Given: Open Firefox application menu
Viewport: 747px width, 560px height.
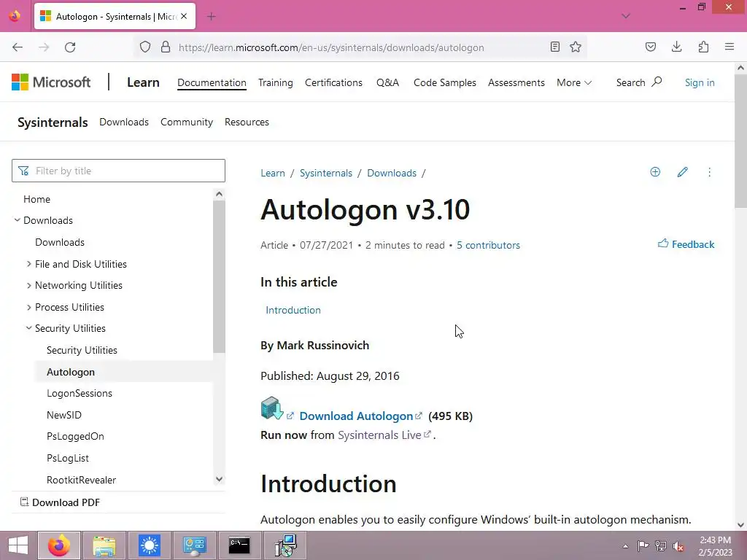Looking at the screenshot, I should (729, 47).
